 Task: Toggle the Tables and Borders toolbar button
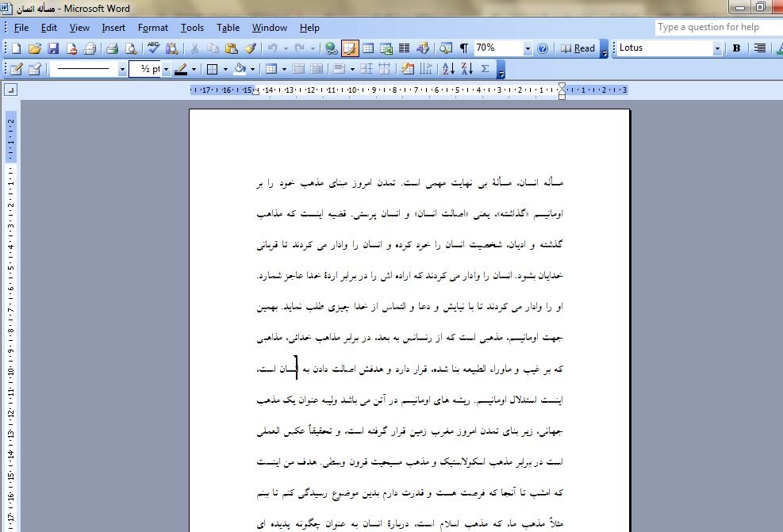tap(350, 48)
